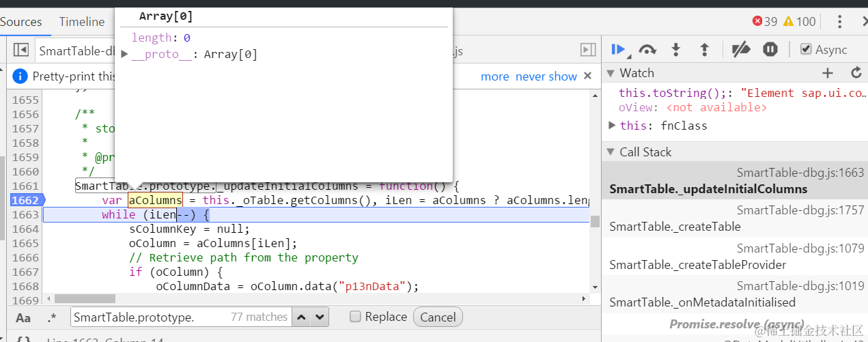
Task: Dismiss the pretty-print info bar
Action: (x=588, y=76)
